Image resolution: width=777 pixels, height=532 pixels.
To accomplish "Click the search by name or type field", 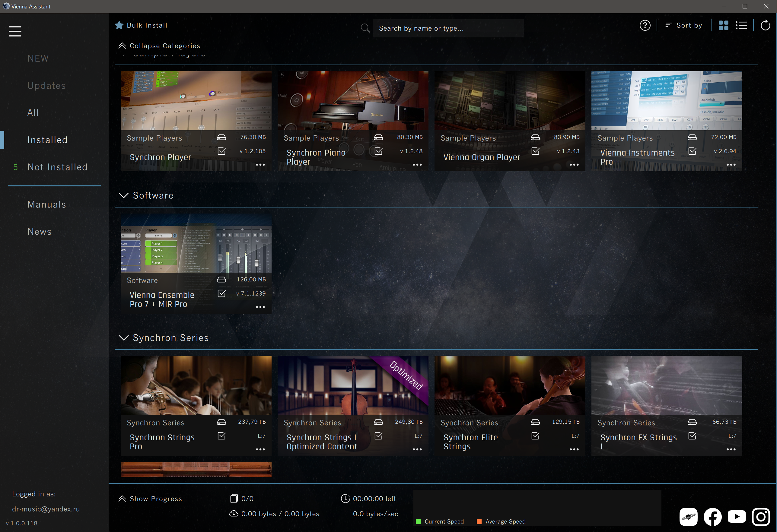I will click(x=448, y=28).
